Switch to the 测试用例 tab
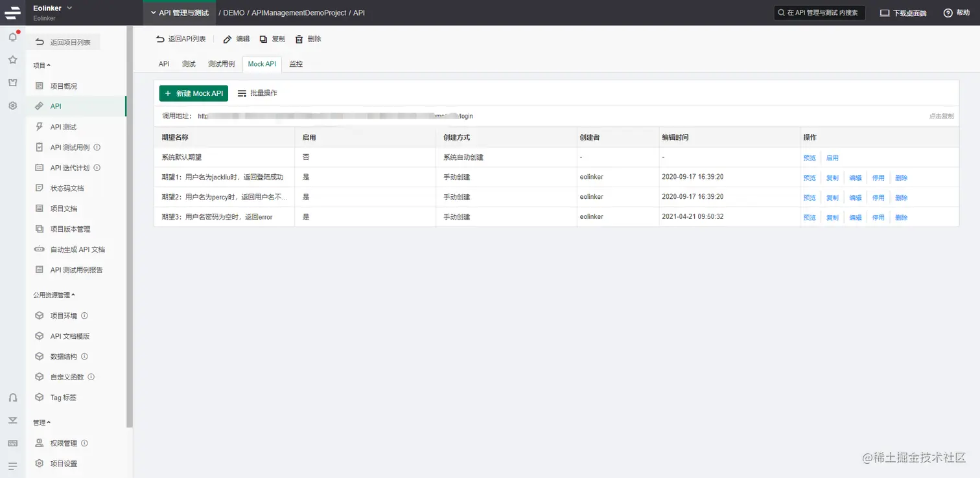Viewport: 980px width, 478px height. coord(221,64)
